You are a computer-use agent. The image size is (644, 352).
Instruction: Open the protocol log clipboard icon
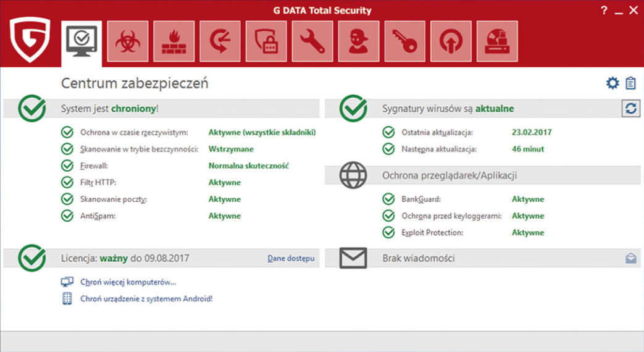coord(630,83)
